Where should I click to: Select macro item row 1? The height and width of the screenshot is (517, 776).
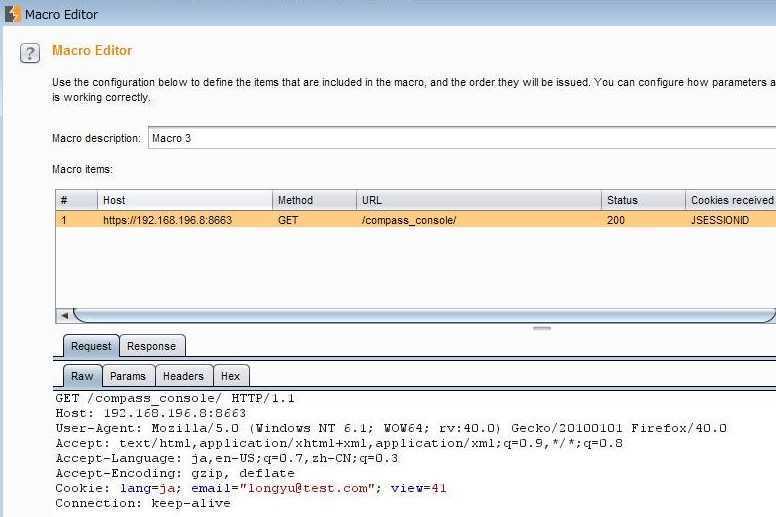[416, 220]
